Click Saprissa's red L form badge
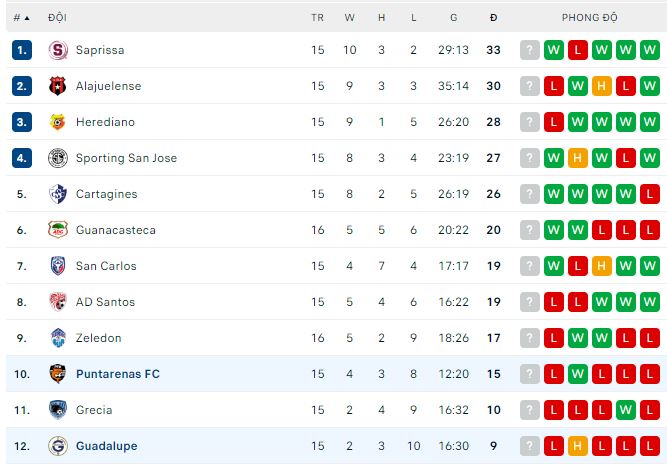Screen dimensions: 667x467 tap(578, 50)
